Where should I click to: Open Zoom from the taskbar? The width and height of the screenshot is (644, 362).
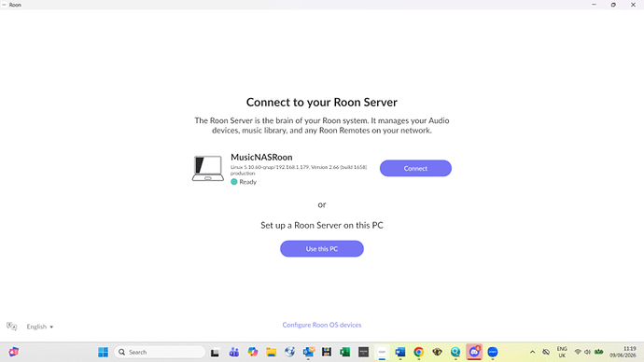[493, 352]
